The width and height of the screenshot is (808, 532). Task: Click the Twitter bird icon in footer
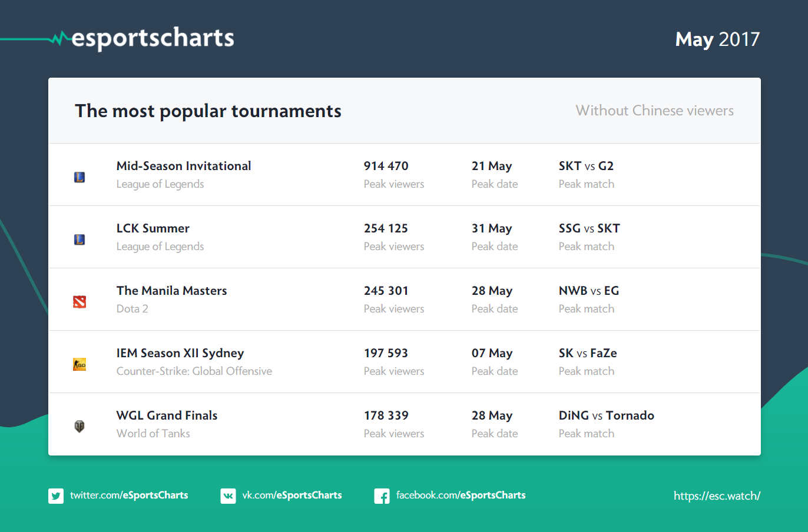(x=56, y=496)
